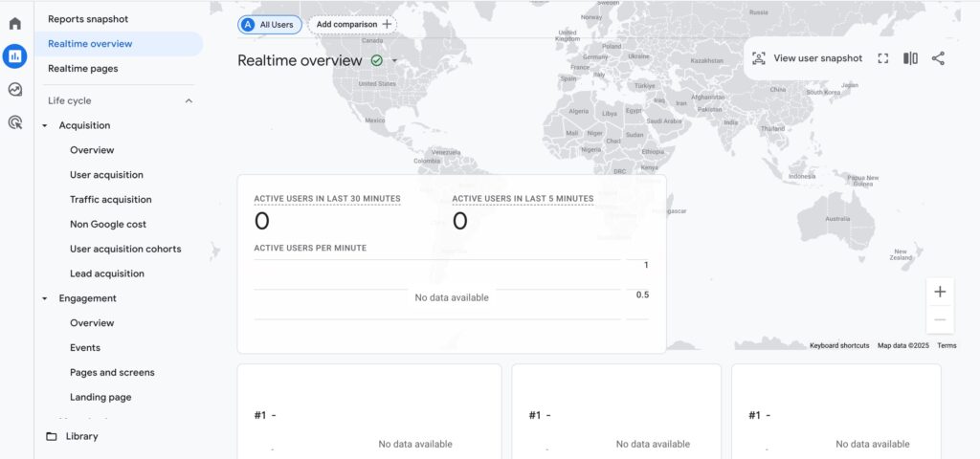
Task: Open Realtime pages report
Action: pos(83,69)
